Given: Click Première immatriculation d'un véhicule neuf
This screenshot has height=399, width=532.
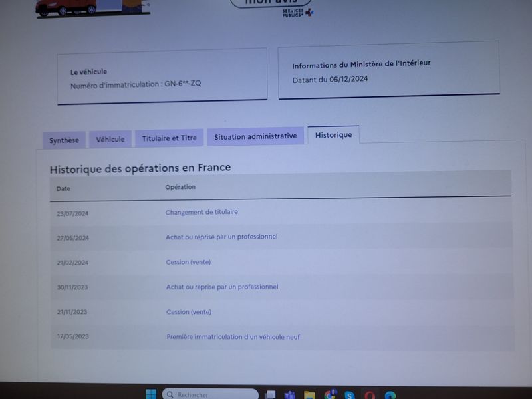Looking at the screenshot, I should 233,337.
